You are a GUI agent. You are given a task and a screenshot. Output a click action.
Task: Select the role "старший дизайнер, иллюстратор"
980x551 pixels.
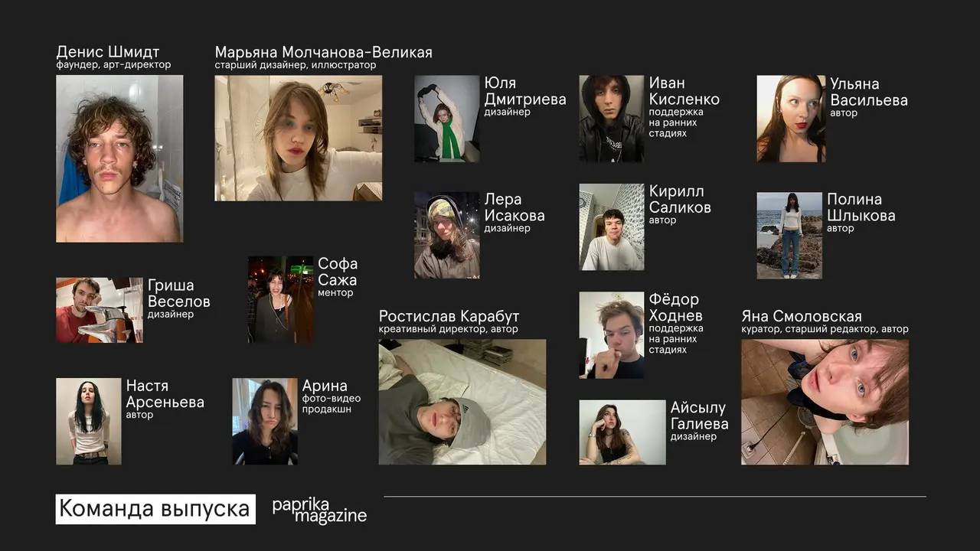296,66
